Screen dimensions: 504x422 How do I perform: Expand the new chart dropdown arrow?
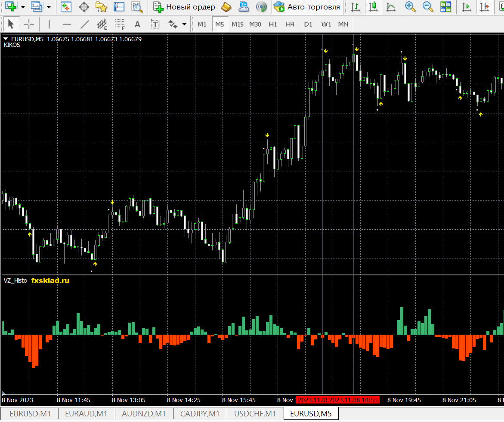tap(23, 7)
